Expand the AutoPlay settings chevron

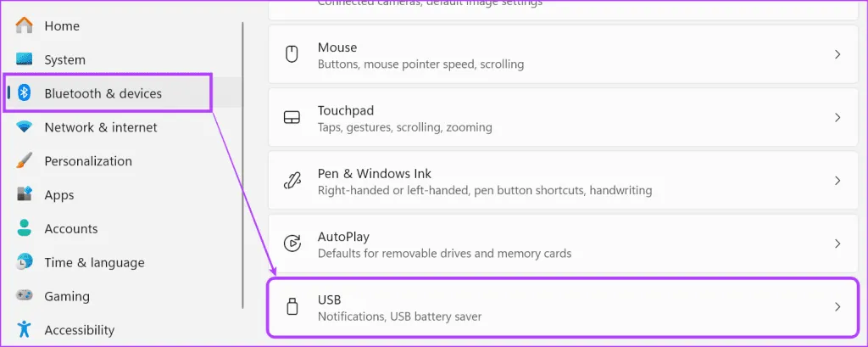[x=837, y=243]
